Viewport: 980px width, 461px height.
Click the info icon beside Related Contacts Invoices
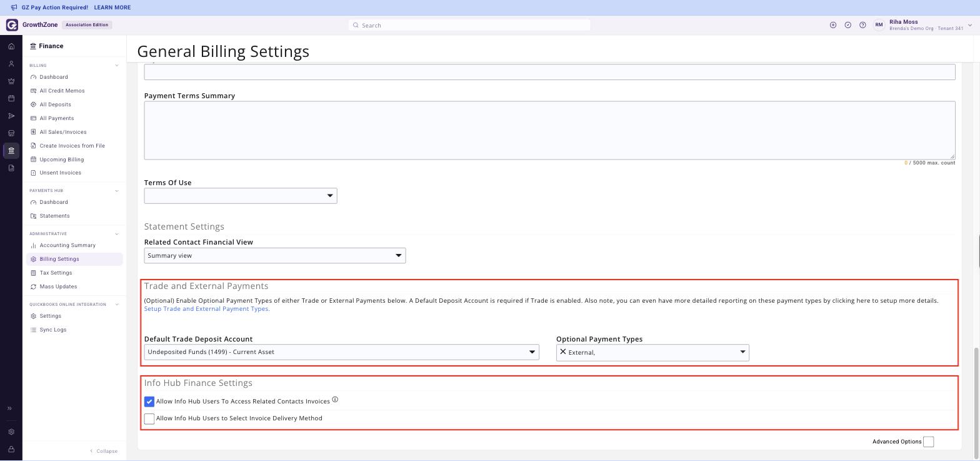pos(335,400)
